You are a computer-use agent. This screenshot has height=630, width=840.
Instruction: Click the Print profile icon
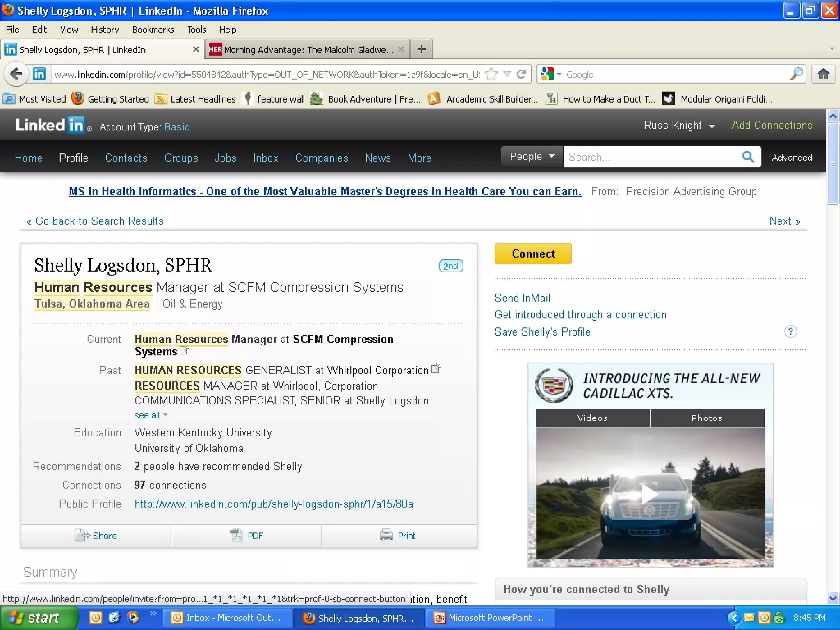pyautogui.click(x=386, y=535)
